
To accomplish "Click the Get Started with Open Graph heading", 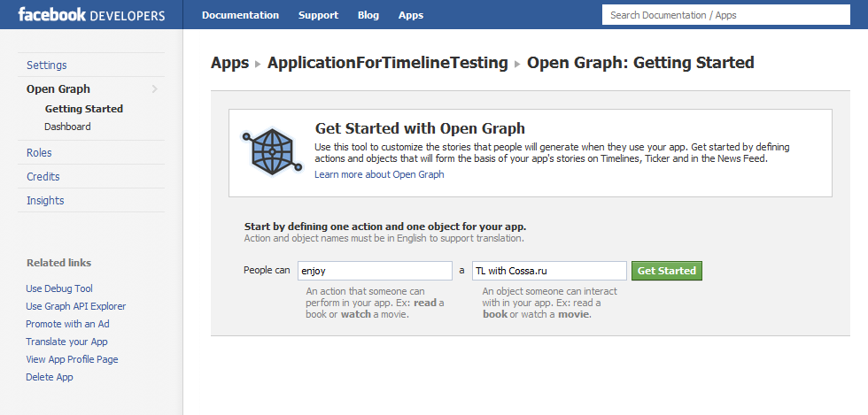I will pyautogui.click(x=420, y=128).
